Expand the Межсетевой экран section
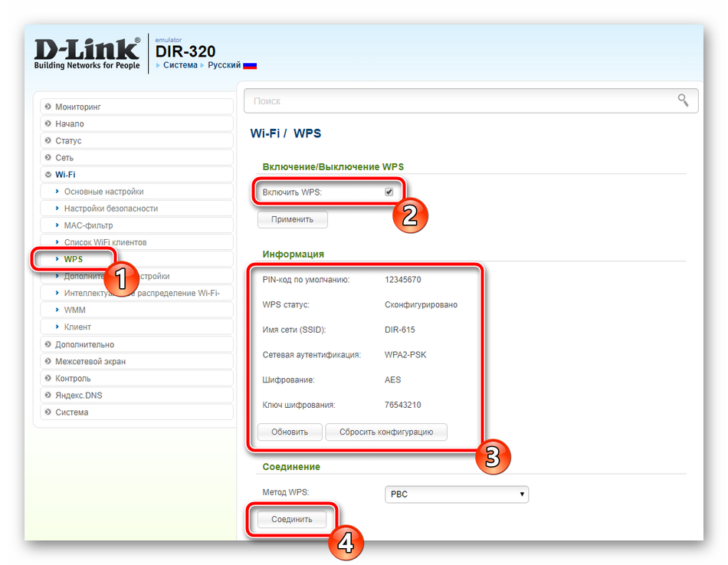Viewport: 728px width, 565px height. click(136, 361)
